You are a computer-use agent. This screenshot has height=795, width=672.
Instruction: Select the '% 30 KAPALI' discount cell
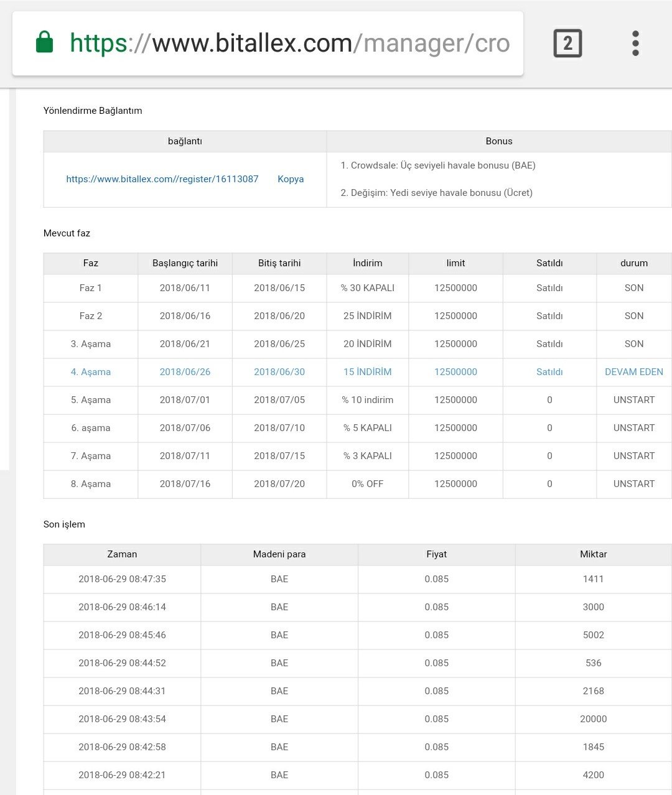368,288
